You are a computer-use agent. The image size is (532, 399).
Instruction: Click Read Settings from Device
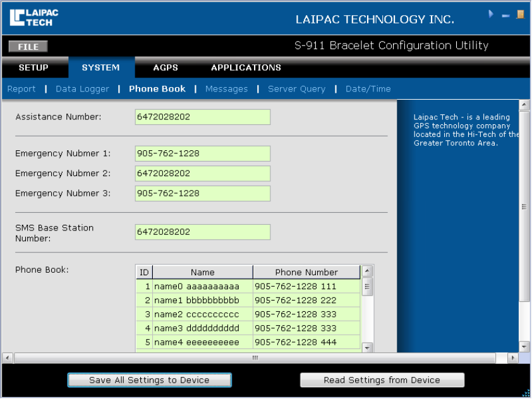(382, 380)
